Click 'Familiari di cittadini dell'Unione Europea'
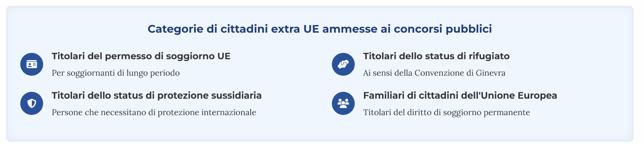Image resolution: width=644 pixels, height=145 pixels. coord(460,95)
